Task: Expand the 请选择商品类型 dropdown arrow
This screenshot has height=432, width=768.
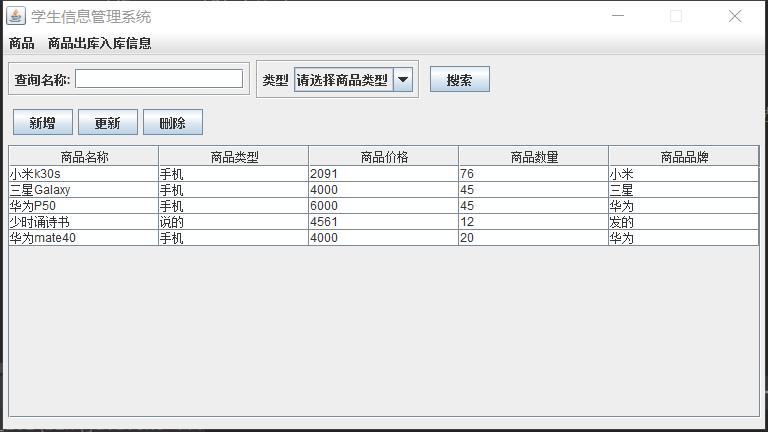Action: (403, 80)
